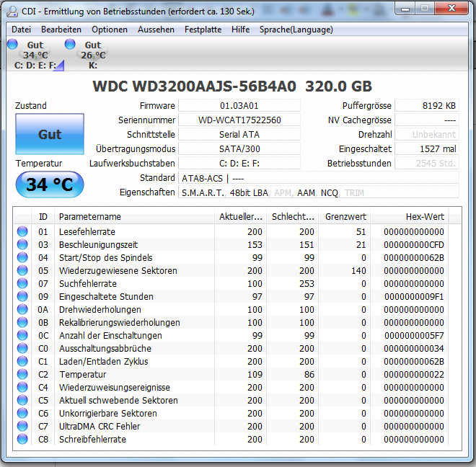The width and height of the screenshot is (476, 467).
Task: Click status orb of Beschleunigungszeit row
Action: pyautogui.click(x=22, y=244)
